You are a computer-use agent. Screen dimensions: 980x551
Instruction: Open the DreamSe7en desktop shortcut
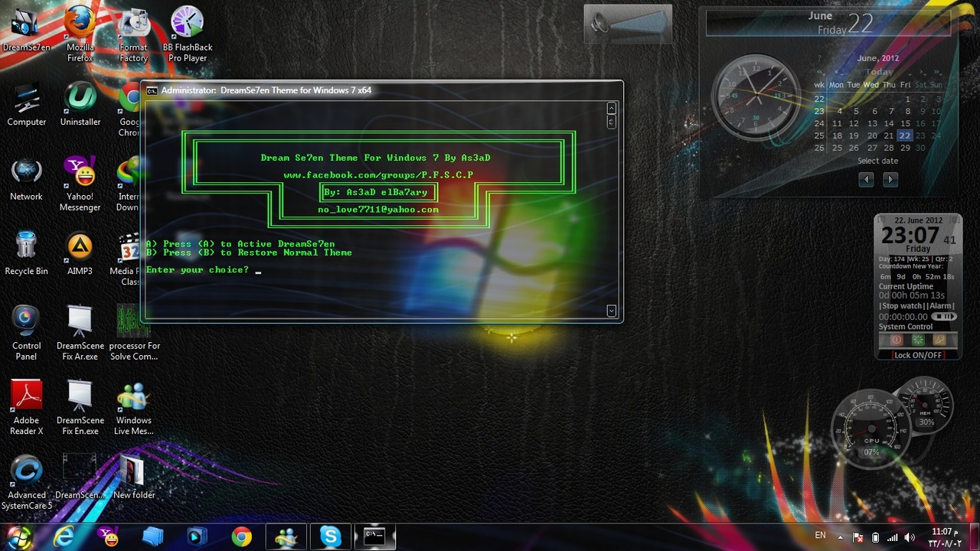[26, 31]
